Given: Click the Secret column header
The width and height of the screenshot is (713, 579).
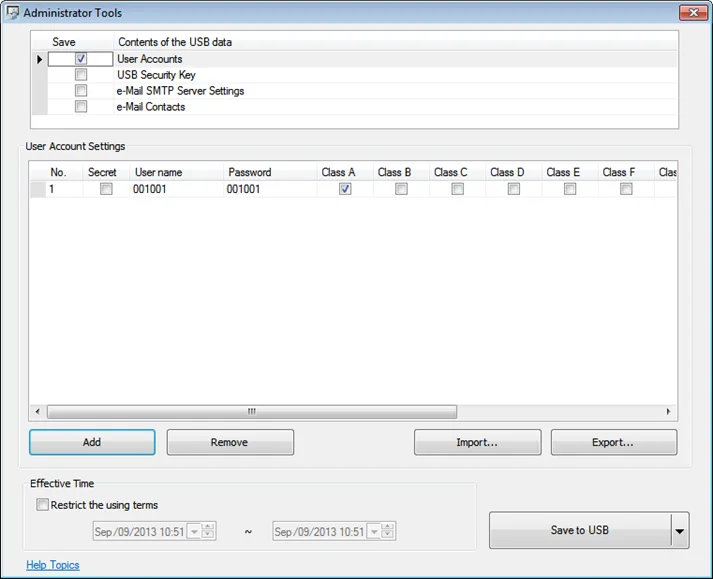Looking at the screenshot, I should [x=106, y=172].
